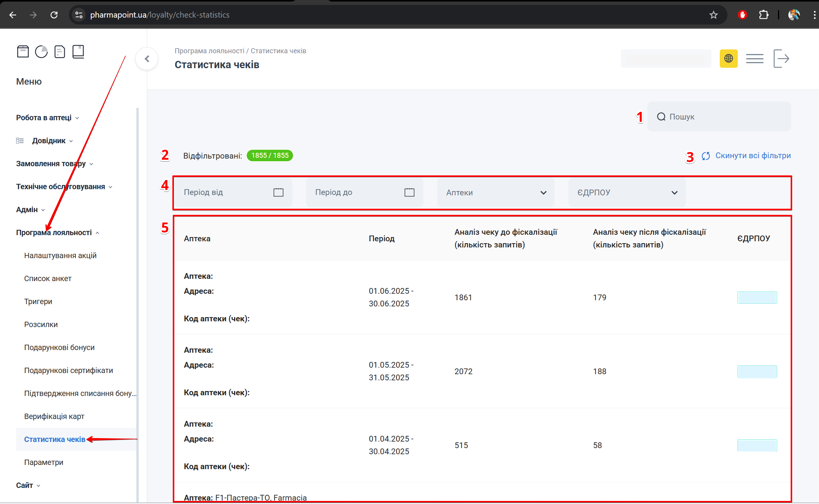Open the ЄДРПОУ dropdown filter
819x504 pixels.
(627, 193)
